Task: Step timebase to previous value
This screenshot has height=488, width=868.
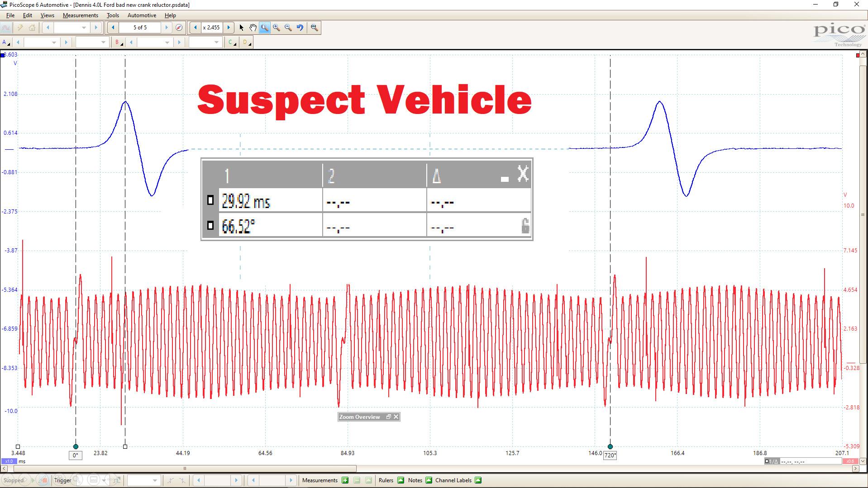Action: pos(48,28)
